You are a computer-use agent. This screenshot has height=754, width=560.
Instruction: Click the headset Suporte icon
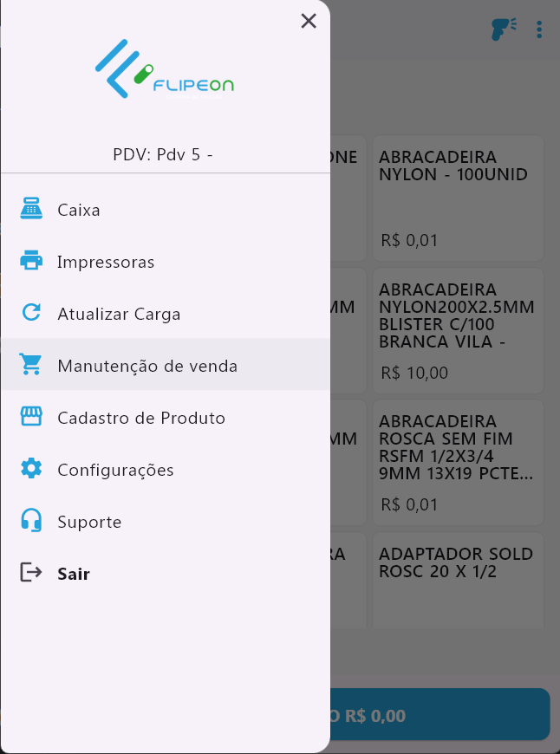pyautogui.click(x=31, y=521)
